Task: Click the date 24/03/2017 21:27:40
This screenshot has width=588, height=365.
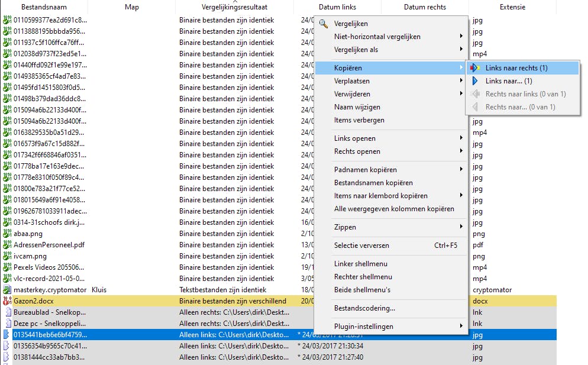Action: tap(332, 357)
